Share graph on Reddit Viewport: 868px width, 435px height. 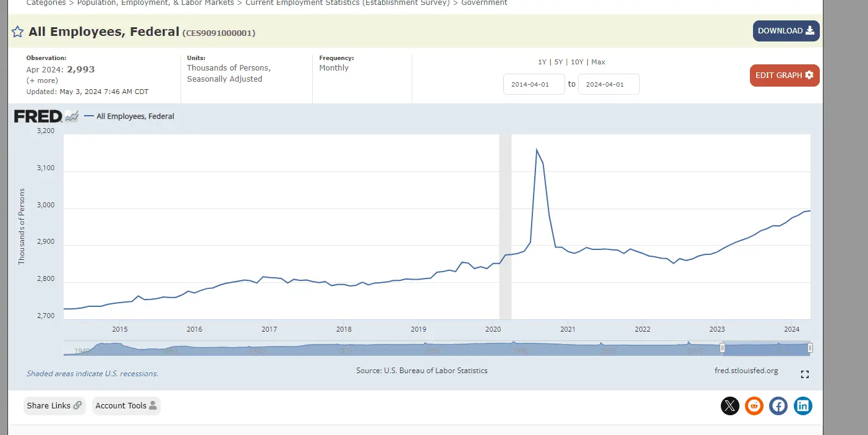(x=754, y=406)
